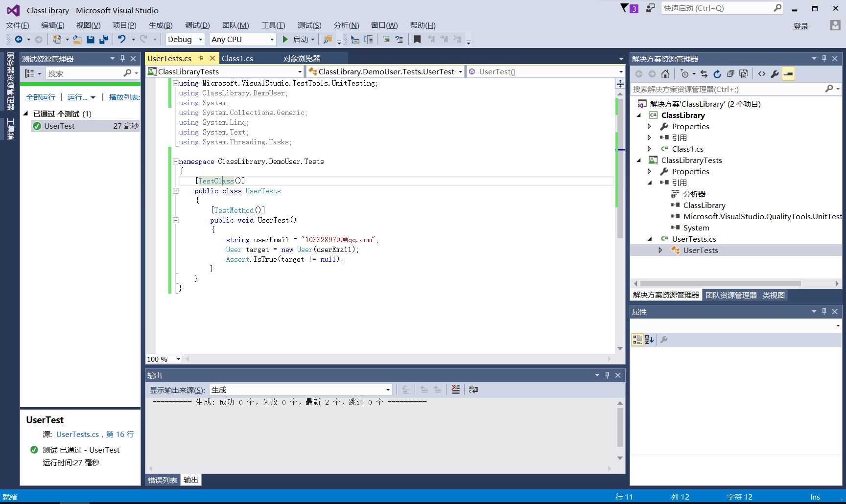The width and height of the screenshot is (846, 504).
Task: Sync with Active Document in Solution Explorer
Action: [704, 74]
